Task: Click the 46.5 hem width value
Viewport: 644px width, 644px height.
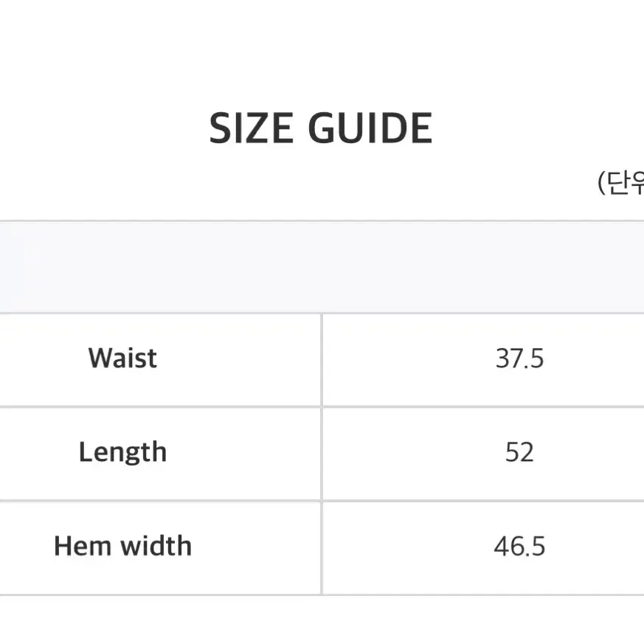Action: point(519,546)
